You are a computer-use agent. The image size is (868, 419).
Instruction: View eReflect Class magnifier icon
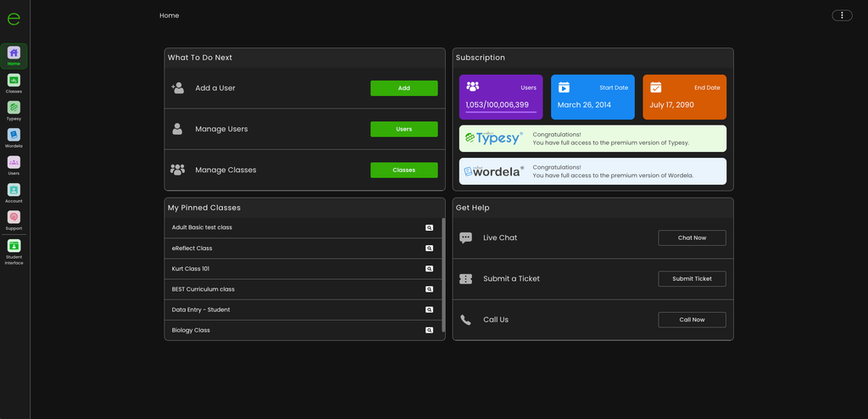coord(429,249)
